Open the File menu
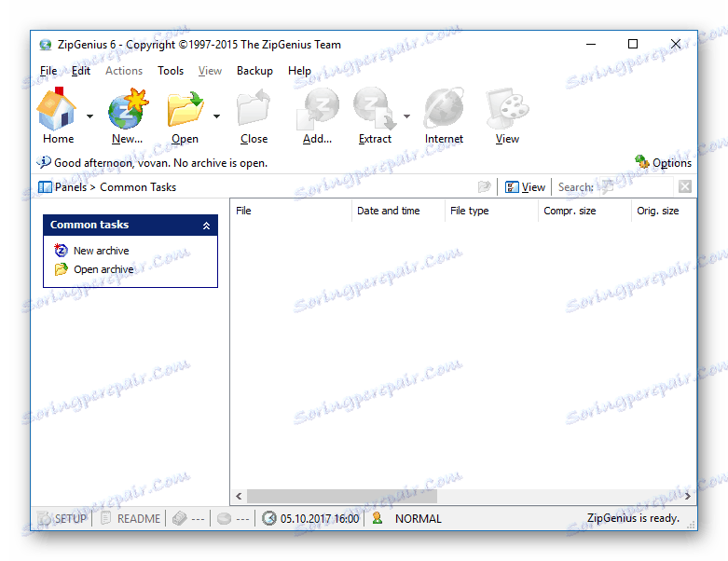728x561 pixels. point(48,71)
